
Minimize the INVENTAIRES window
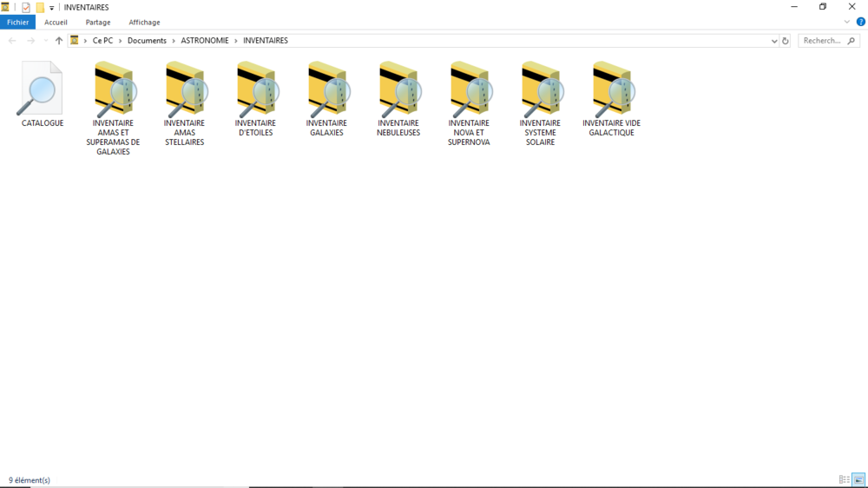794,7
